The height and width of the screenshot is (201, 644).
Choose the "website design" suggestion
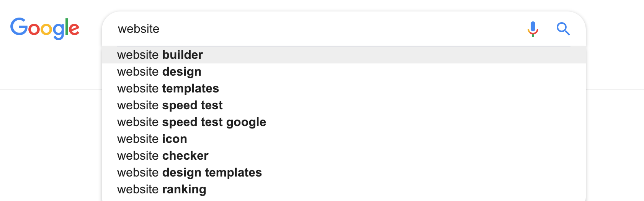pyautogui.click(x=159, y=72)
